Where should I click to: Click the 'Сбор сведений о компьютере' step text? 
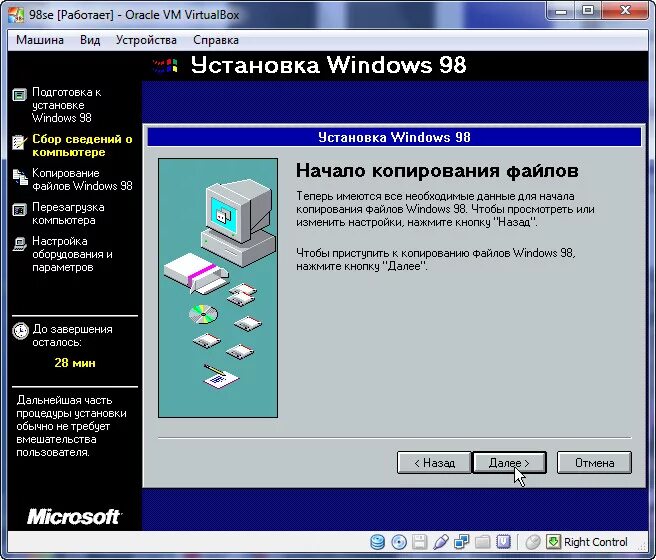tap(82, 145)
